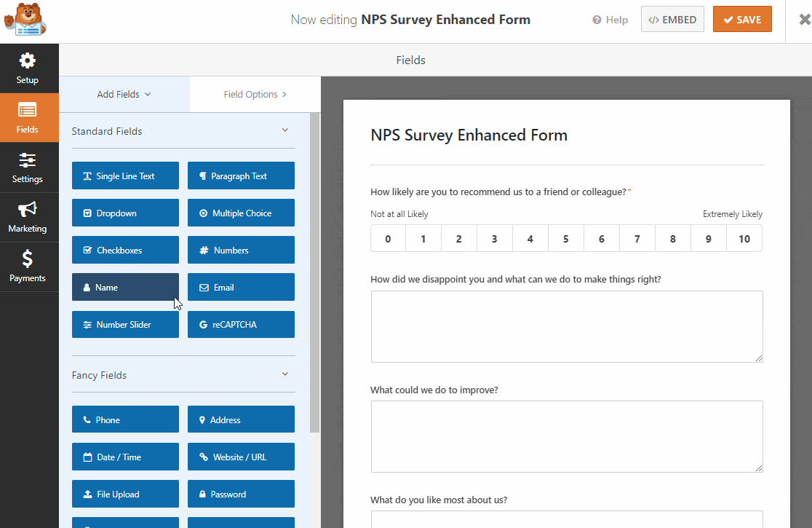Image resolution: width=812 pixels, height=528 pixels.
Task: Select NPS rating 8
Action: (673, 238)
